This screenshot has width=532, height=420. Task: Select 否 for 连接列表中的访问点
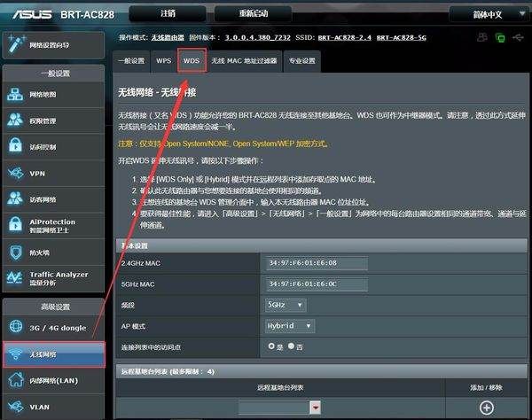[x=290, y=346]
